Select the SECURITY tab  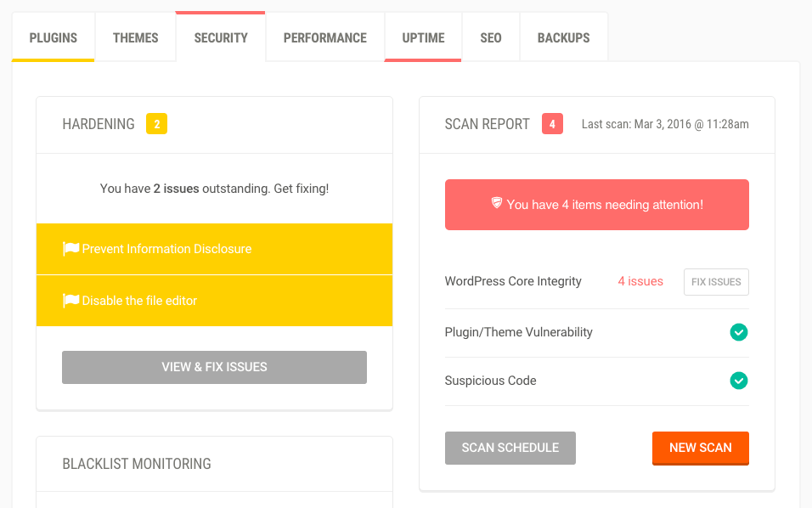(x=220, y=37)
